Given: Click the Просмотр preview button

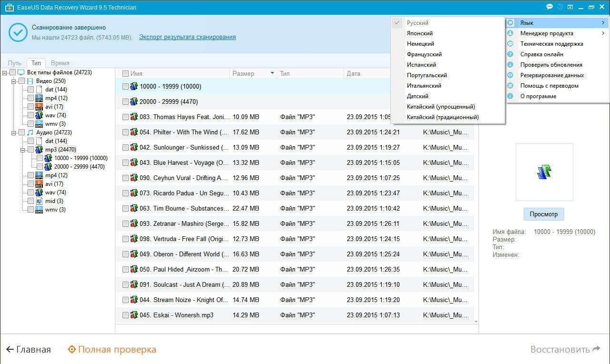Looking at the screenshot, I should [x=544, y=214].
